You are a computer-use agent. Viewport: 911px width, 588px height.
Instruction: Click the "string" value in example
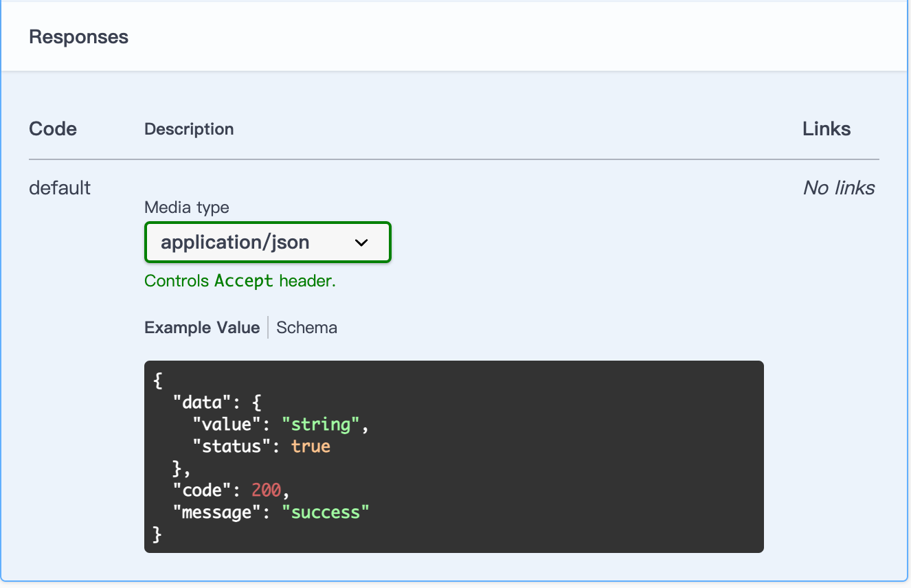click(321, 425)
